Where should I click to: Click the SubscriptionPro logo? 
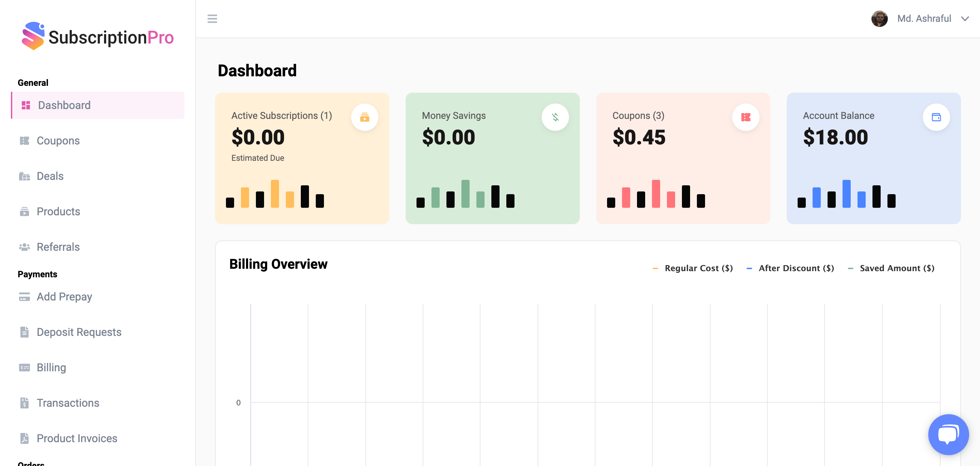97,36
